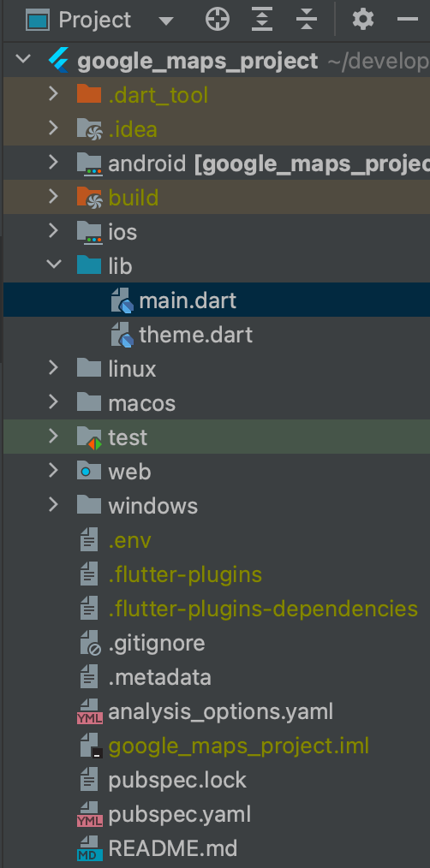
Task: Click the Collapse All toolbar icon
Action: coord(306,20)
